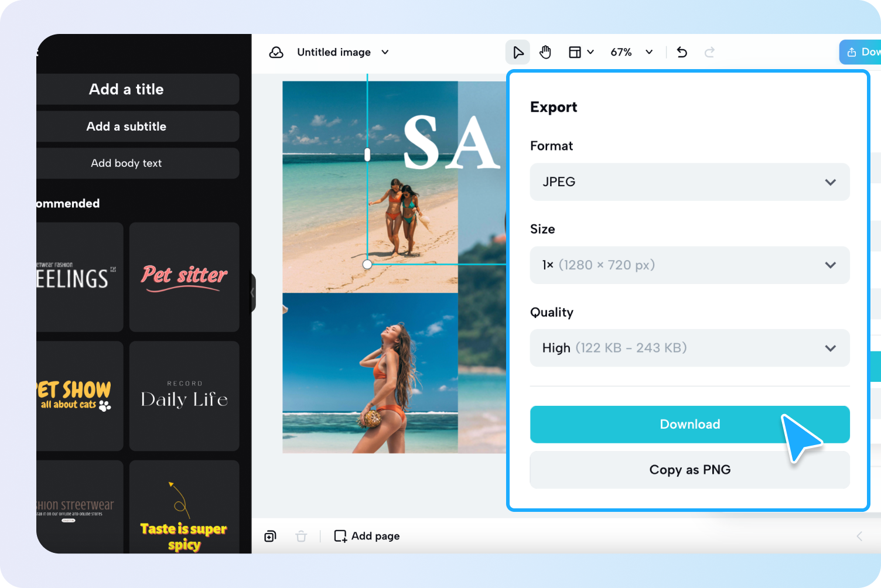Image resolution: width=881 pixels, height=588 pixels.
Task: Delete the page using the trash icon
Action: coord(301,536)
